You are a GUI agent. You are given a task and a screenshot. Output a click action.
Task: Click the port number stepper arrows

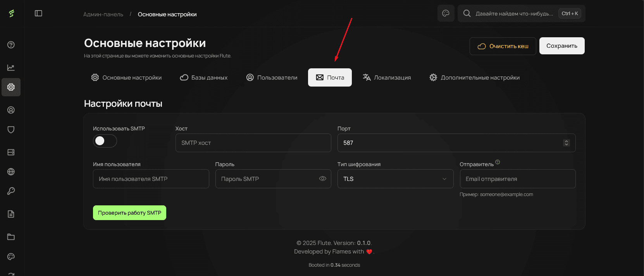point(566,143)
